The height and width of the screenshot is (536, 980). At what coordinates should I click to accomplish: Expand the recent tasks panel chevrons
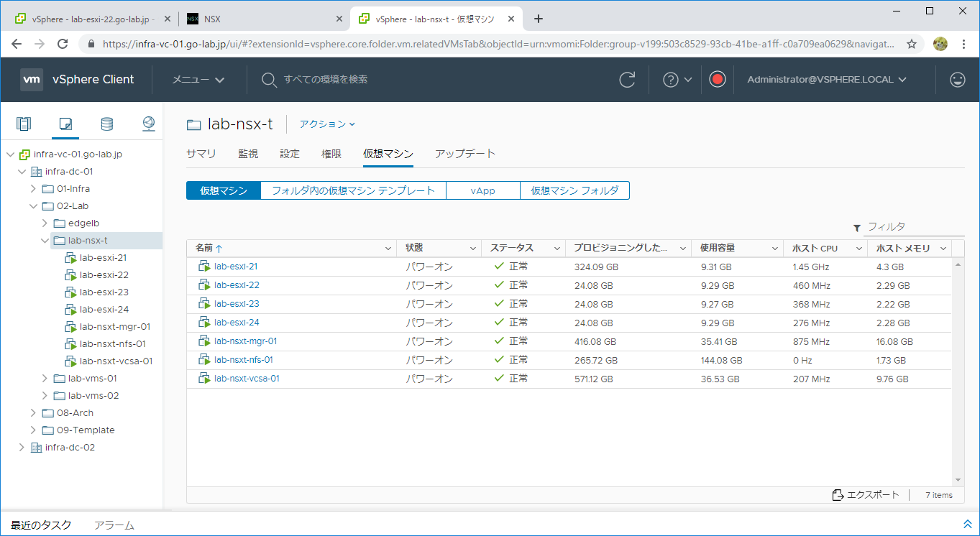point(967,525)
